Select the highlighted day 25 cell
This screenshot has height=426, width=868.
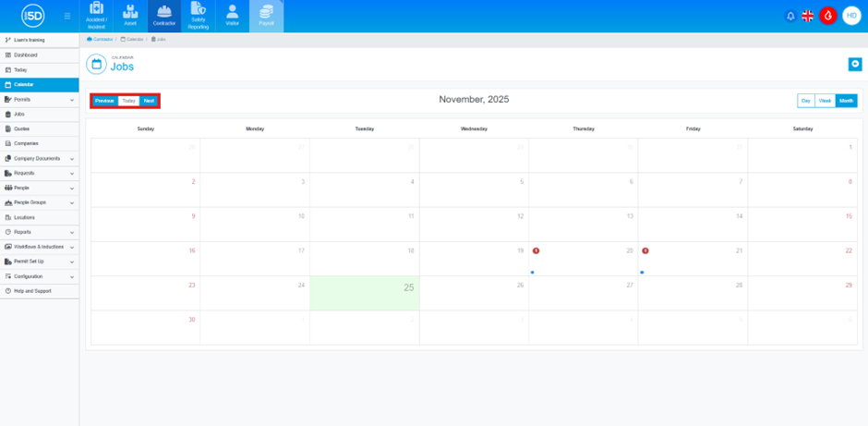click(364, 293)
